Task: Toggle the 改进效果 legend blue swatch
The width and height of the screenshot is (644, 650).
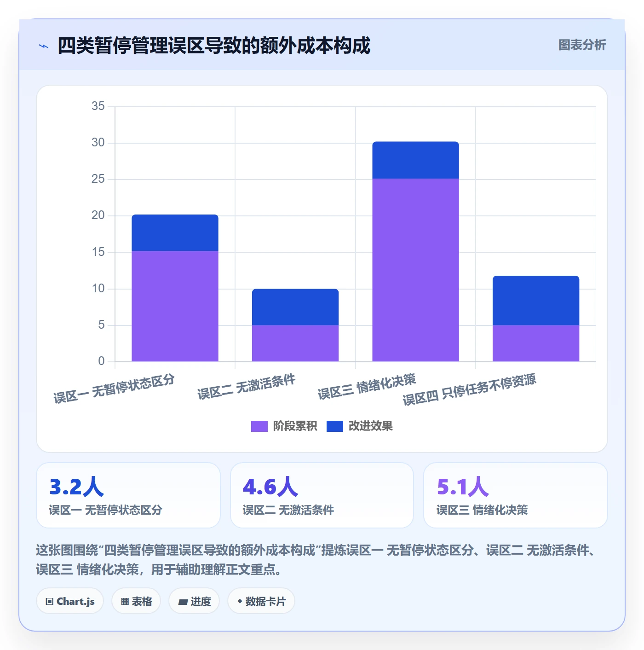Action: [x=335, y=426]
